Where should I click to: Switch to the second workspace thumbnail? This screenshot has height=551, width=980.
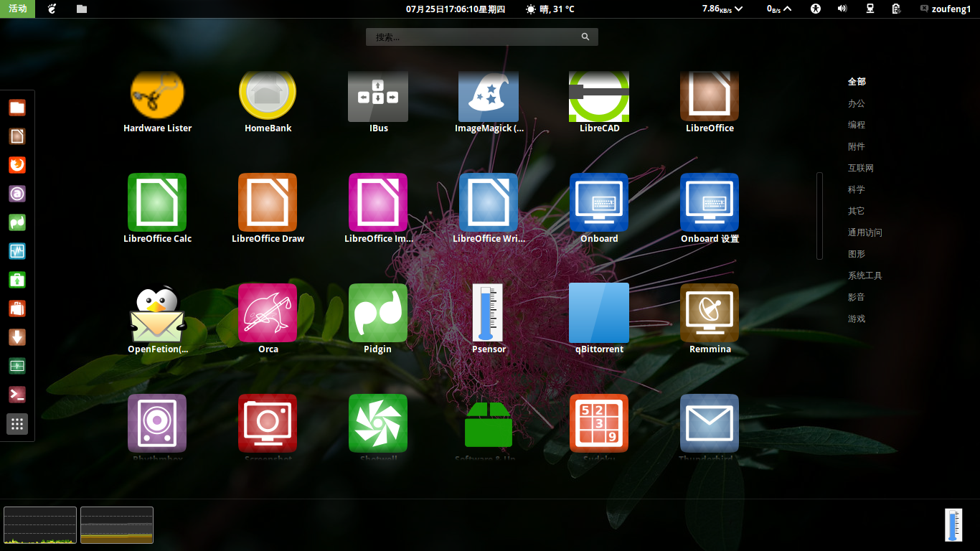point(117,525)
